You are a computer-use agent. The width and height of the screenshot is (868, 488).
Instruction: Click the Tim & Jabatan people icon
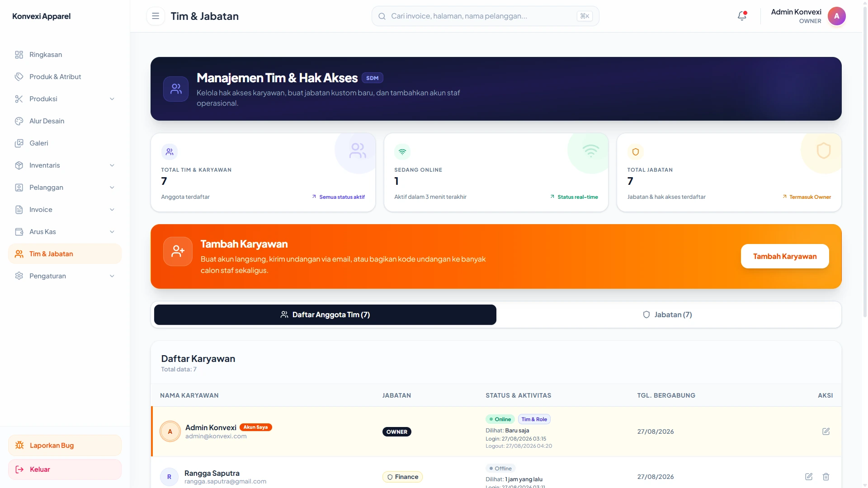click(19, 254)
